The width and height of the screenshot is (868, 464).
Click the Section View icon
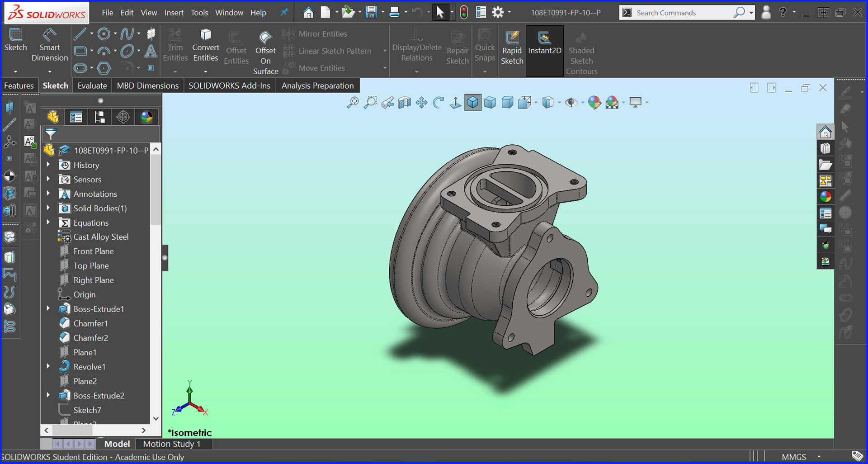click(x=405, y=103)
